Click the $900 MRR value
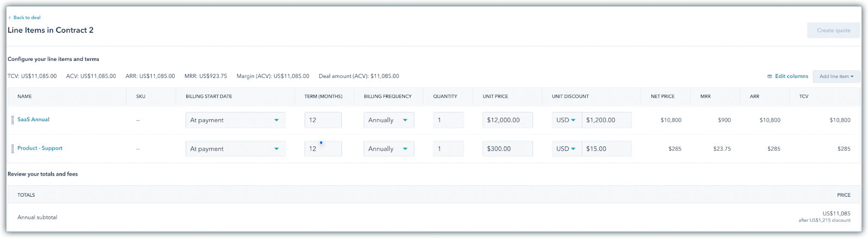 pyautogui.click(x=724, y=120)
